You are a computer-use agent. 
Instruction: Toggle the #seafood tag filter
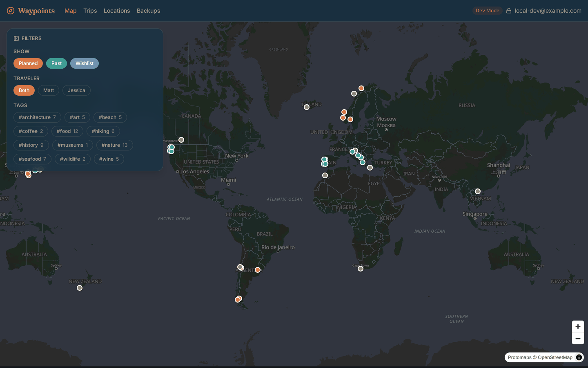click(32, 159)
